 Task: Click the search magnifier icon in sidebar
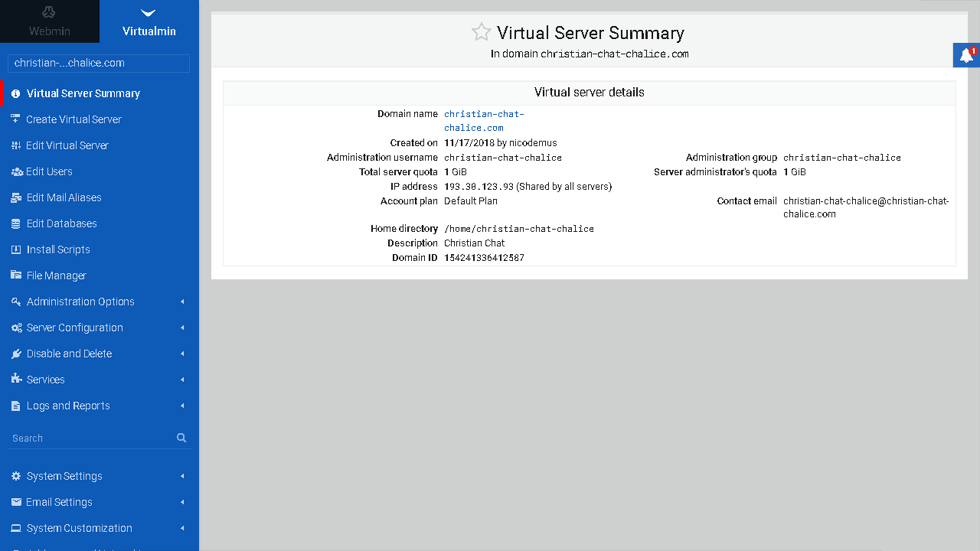pyautogui.click(x=181, y=438)
